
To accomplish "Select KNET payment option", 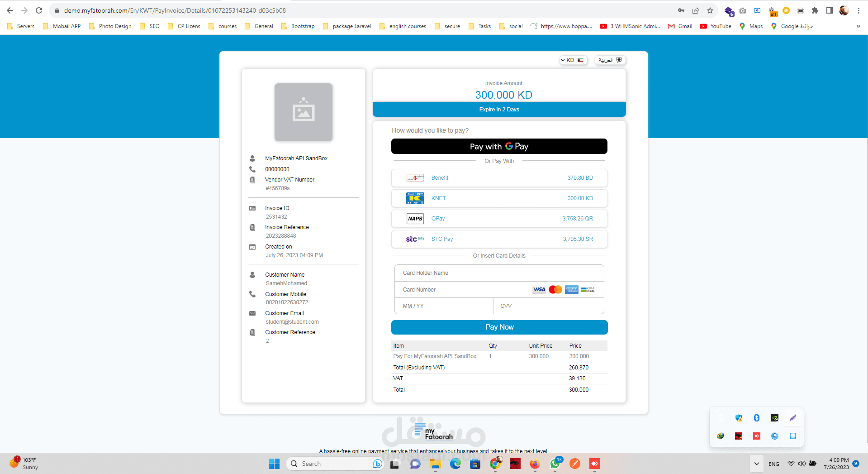I will tap(499, 198).
